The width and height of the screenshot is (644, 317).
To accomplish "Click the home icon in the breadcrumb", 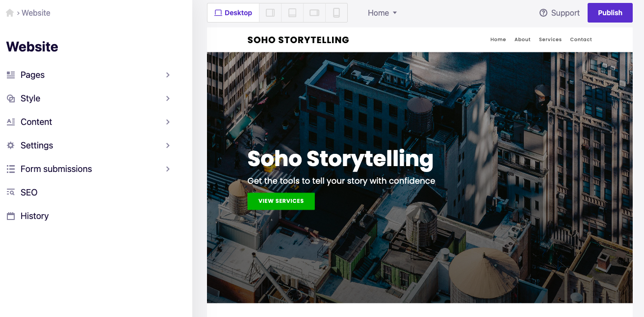I will (10, 13).
